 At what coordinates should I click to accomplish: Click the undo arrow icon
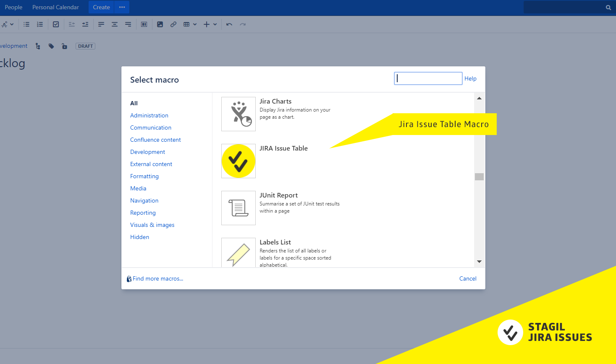tap(229, 24)
